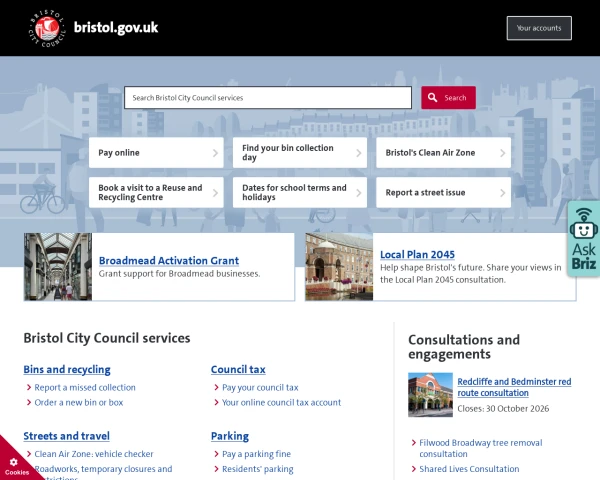Open Residents' parking link

(x=258, y=469)
